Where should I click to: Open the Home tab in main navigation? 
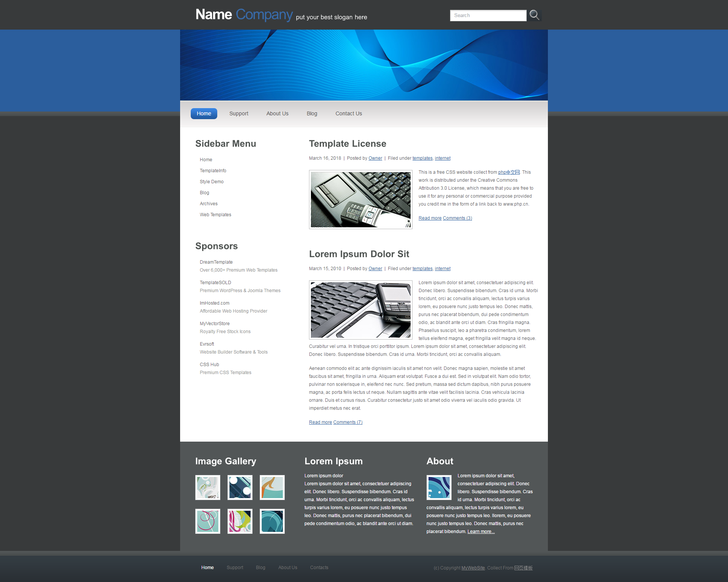204,113
